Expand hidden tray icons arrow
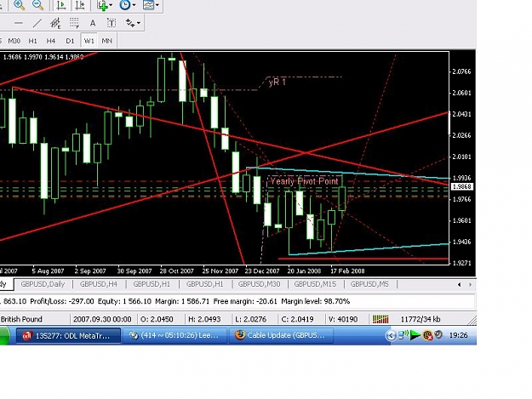Viewport: 532px width, 399px height. tap(391, 335)
